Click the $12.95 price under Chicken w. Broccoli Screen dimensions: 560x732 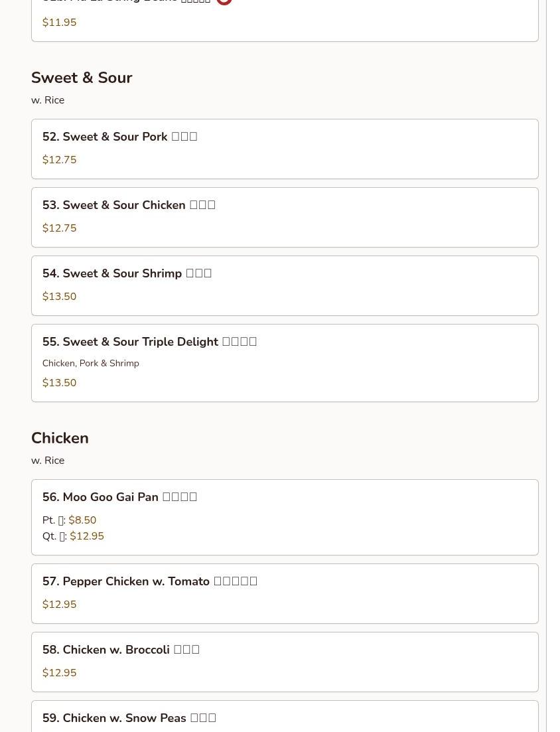click(x=59, y=673)
